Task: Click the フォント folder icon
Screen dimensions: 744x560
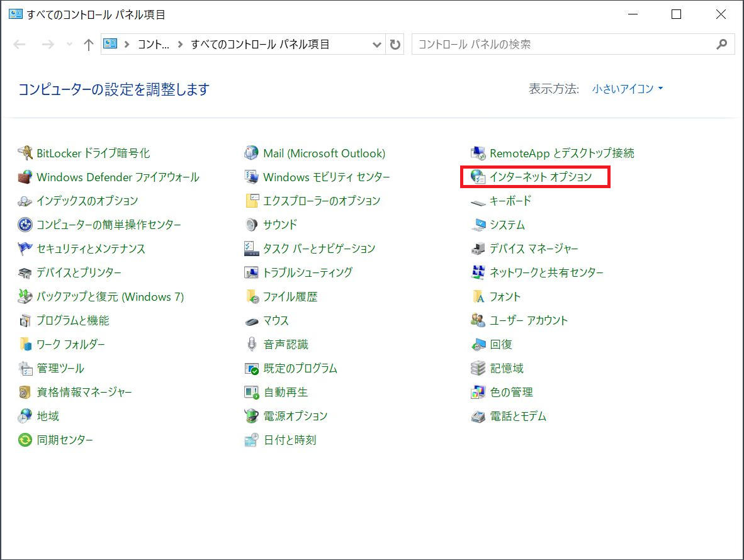Action: pyautogui.click(x=478, y=296)
